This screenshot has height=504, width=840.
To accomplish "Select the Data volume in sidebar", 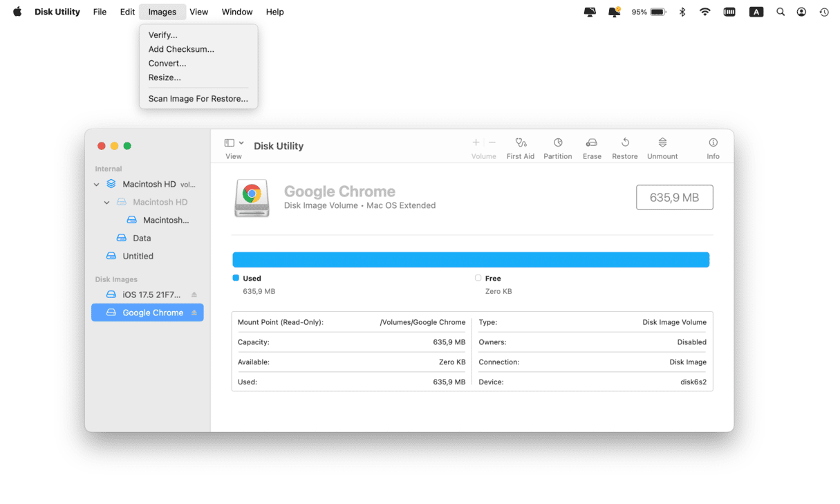I will click(141, 238).
